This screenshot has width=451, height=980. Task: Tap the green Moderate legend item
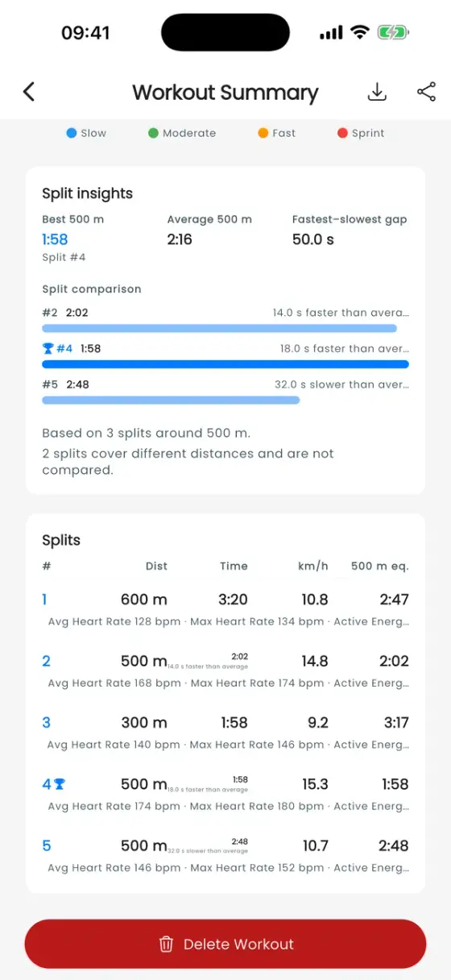coord(182,133)
